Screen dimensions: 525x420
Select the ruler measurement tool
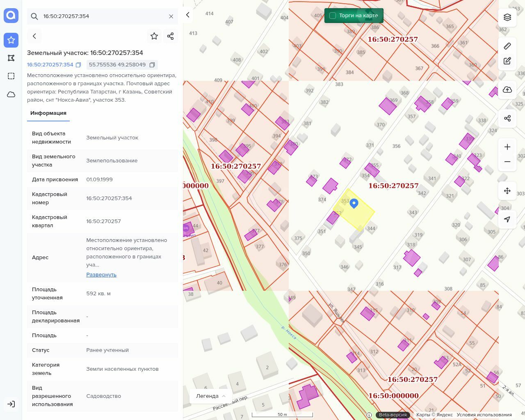[507, 46]
